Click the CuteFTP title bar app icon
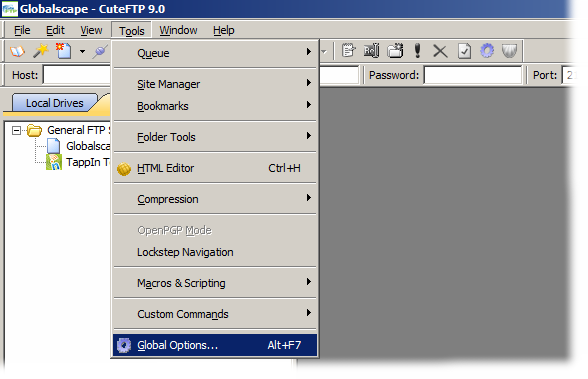This screenshot has width=588, height=379. pos(10,9)
